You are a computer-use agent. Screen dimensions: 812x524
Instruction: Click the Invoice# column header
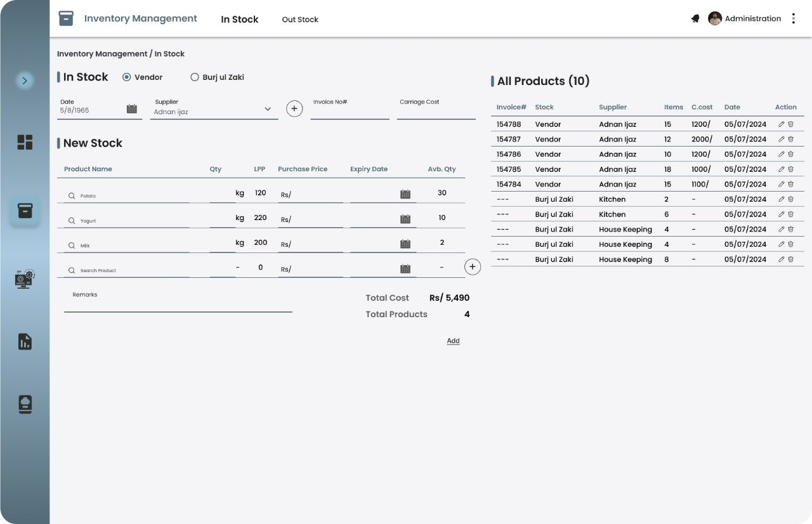(x=511, y=107)
